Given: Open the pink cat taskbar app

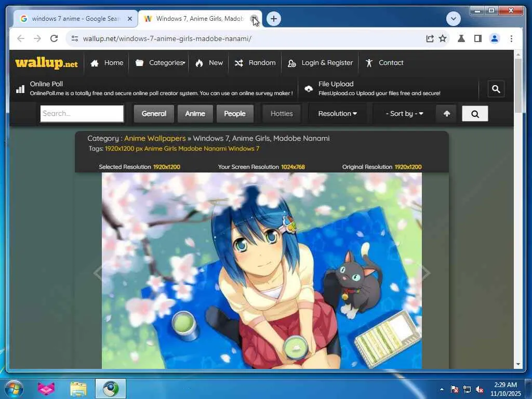Looking at the screenshot, I should point(46,389).
